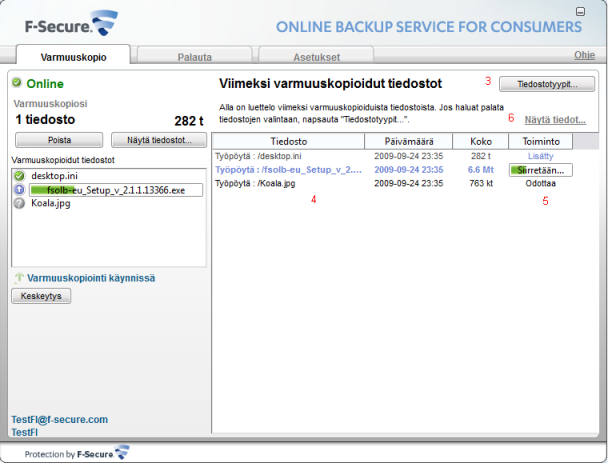The height and width of the screenshot is (463, 608).
Task: Open the Palauta tab
Action: (194, 57)
